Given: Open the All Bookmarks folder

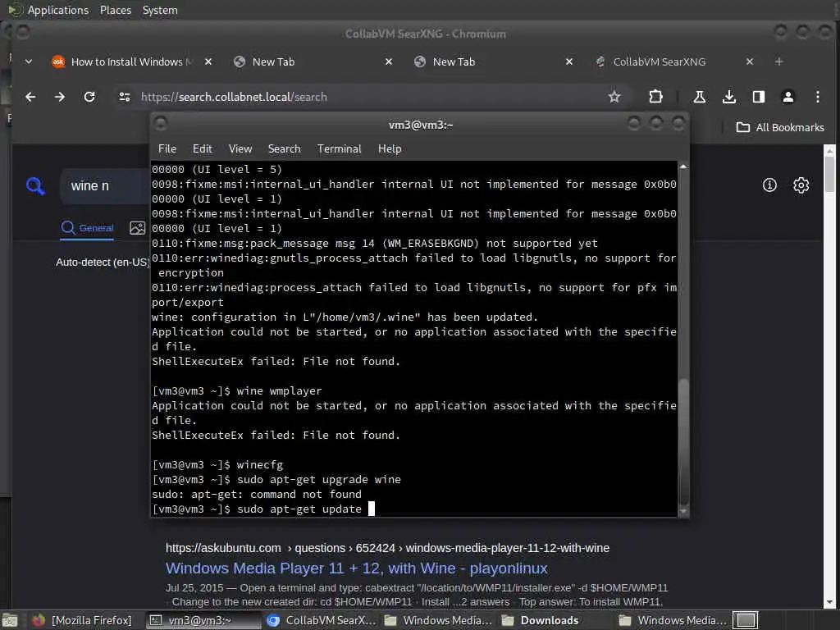Looking at the screenshot, I should coord(780,127).
